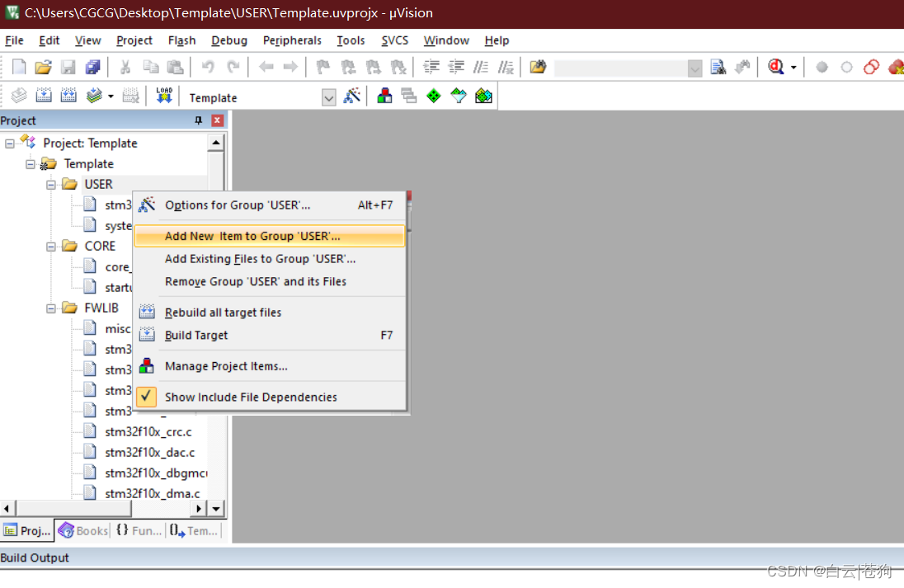Image resolution: width=904 pixels, height=588 pixels.
Task: Switch to the Project tab
Action: point(27,530)
